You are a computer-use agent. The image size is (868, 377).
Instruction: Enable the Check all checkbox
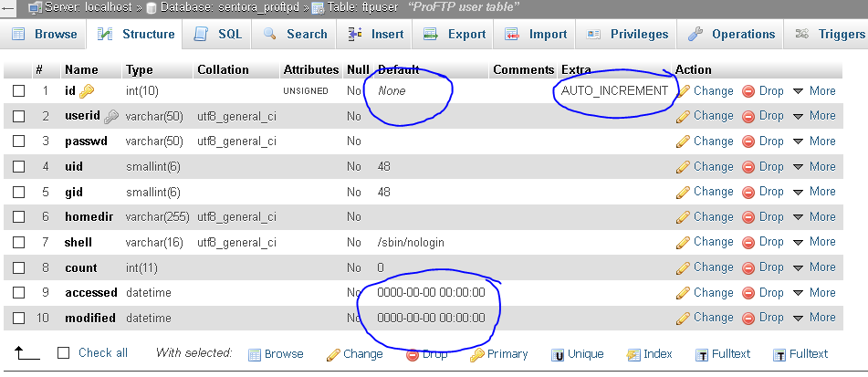click(64, 352)
